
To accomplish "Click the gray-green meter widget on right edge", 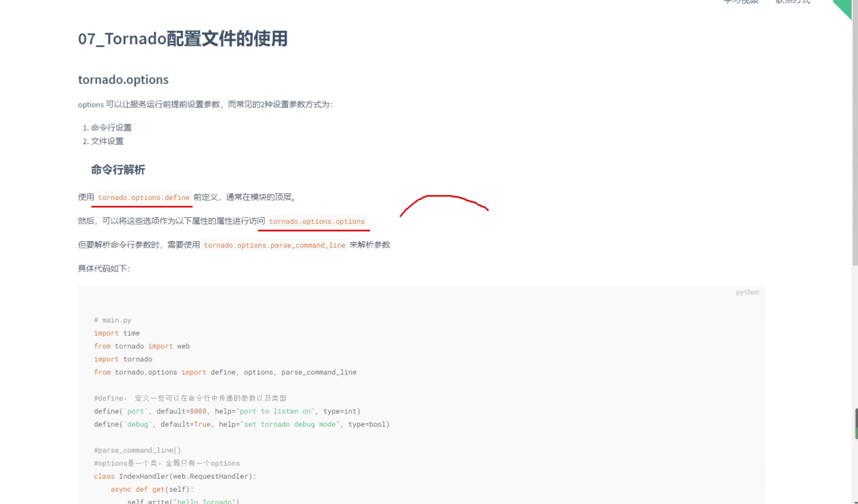I will [x=856, y=423].
